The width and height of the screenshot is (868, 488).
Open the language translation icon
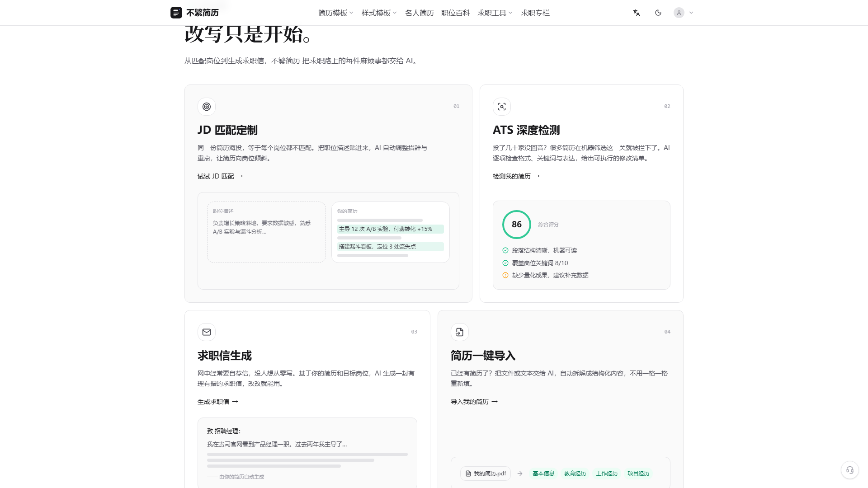(637, 13)
